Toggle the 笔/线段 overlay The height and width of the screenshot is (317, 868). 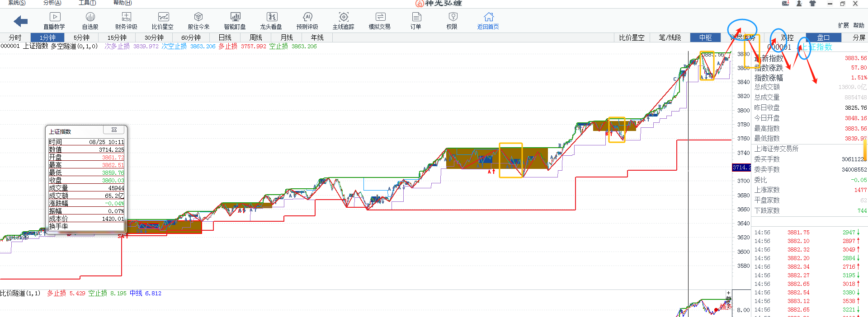(670, 37)
